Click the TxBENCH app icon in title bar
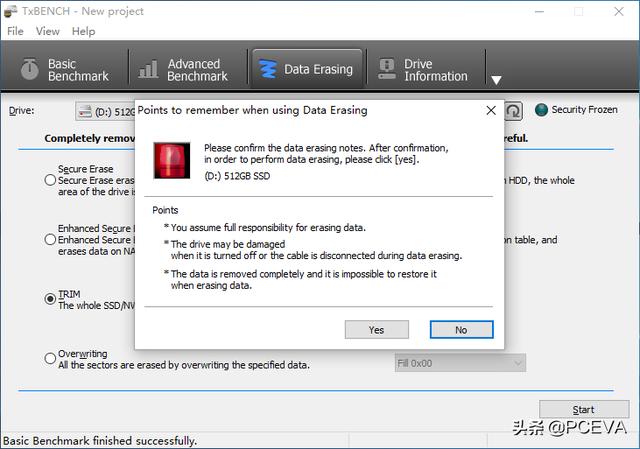This screenshot has height=449, width=640. pyautogui.click(x=11, y=11)
